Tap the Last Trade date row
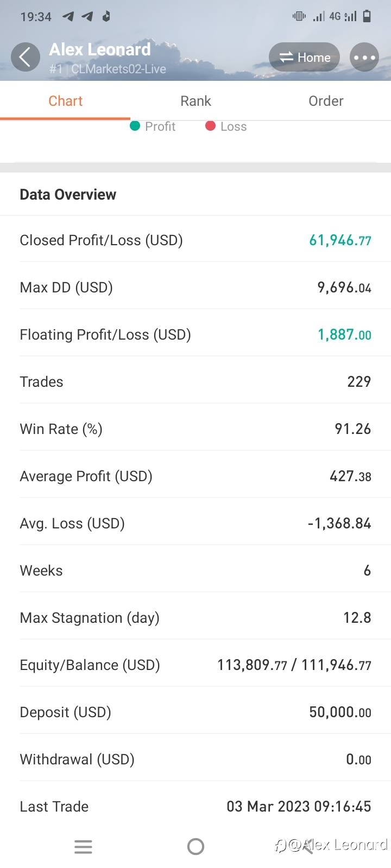The width and height of the screenshot is (391, 868). [195, 807]
